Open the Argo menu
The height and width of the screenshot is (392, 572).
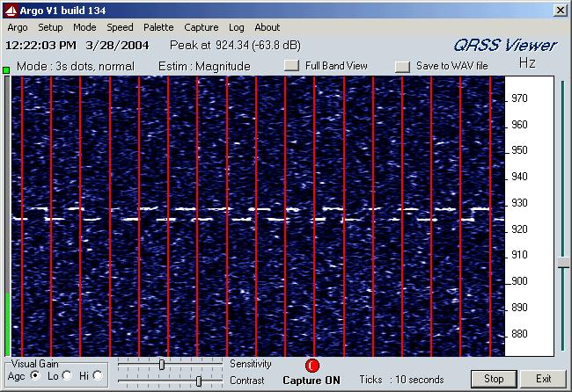(17, 27)
